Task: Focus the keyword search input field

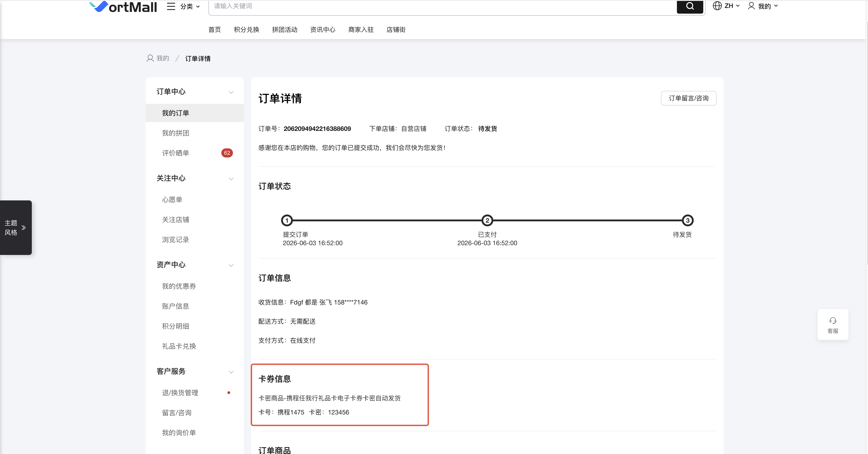Action: click(443, 6)
